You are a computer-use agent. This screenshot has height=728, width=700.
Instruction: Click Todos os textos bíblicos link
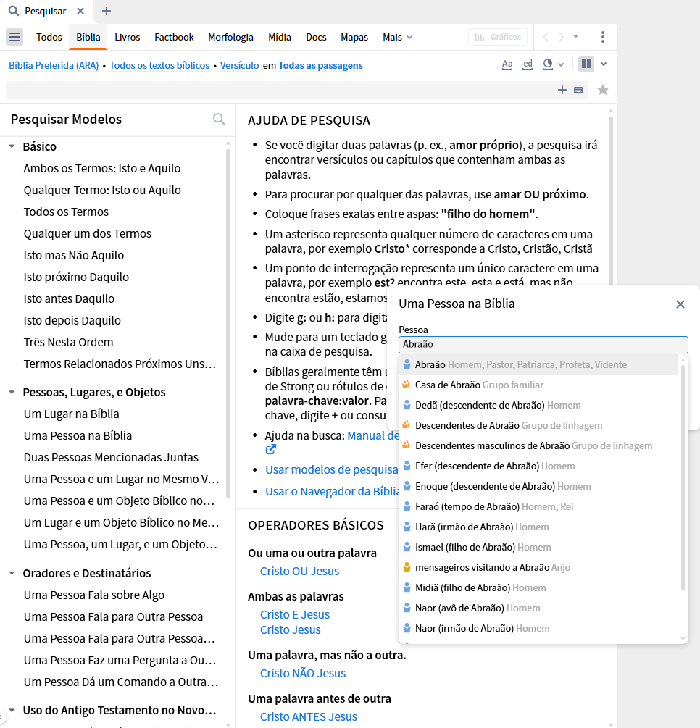point(159,65)
